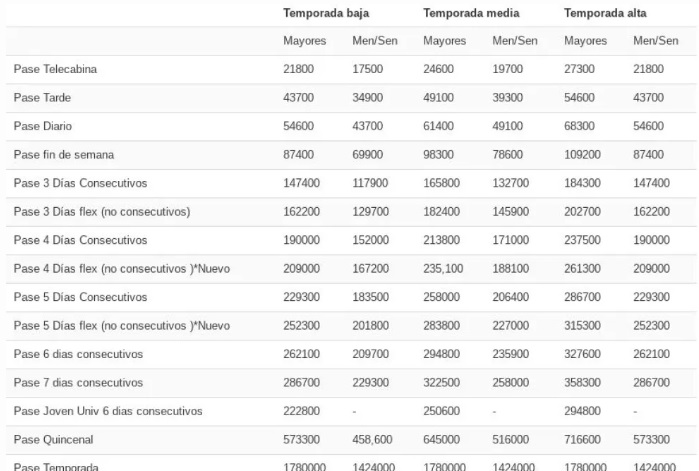Screen dimensions: 699x471
Task: Click Men/Sen subheader under Temporada alta
Action: click(655, 41)
